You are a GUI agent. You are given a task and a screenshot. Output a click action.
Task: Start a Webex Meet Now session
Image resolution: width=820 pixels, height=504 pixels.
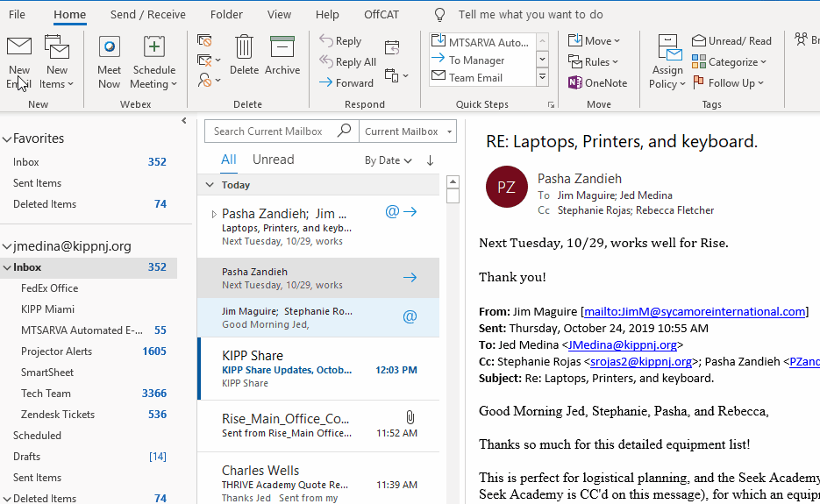point(109,60)
